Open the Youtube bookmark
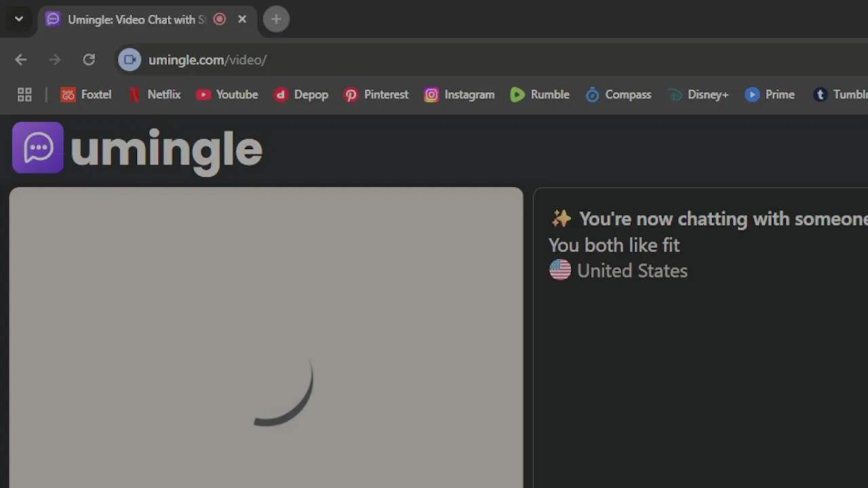This screenshot has width=868, height=488. click(x=227, y=95)
